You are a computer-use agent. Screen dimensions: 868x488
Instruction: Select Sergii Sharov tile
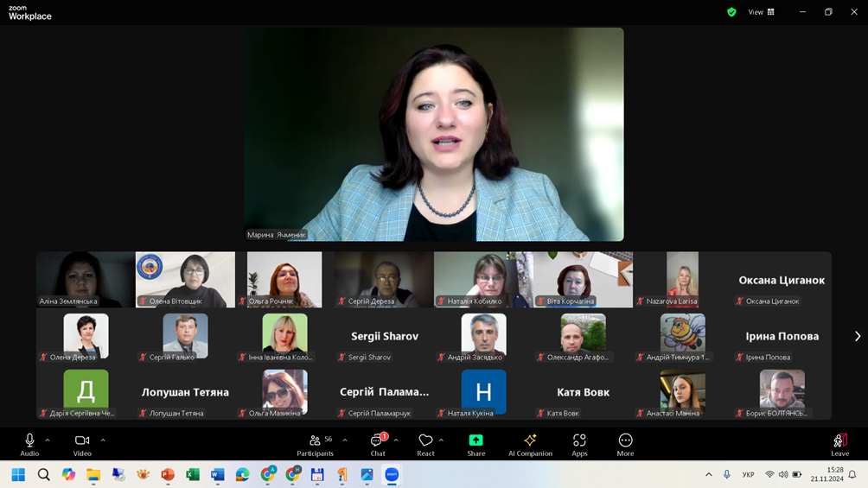point(384,336)
